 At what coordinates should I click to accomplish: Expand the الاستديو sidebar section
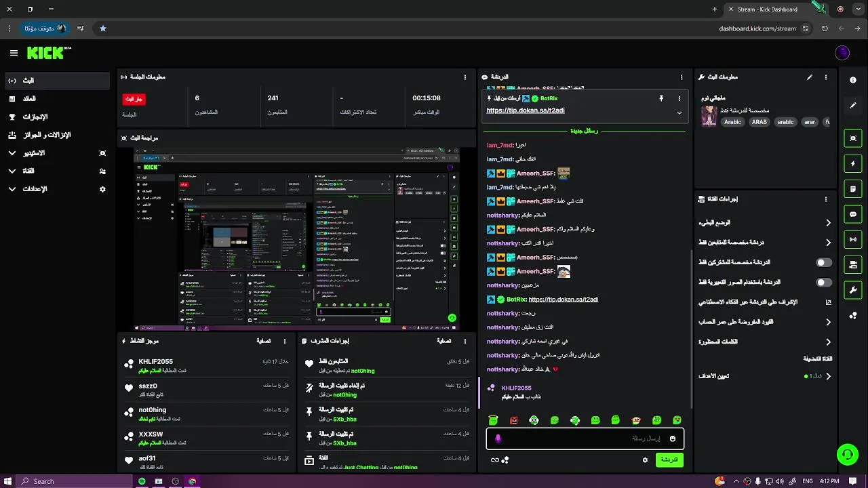57,153
